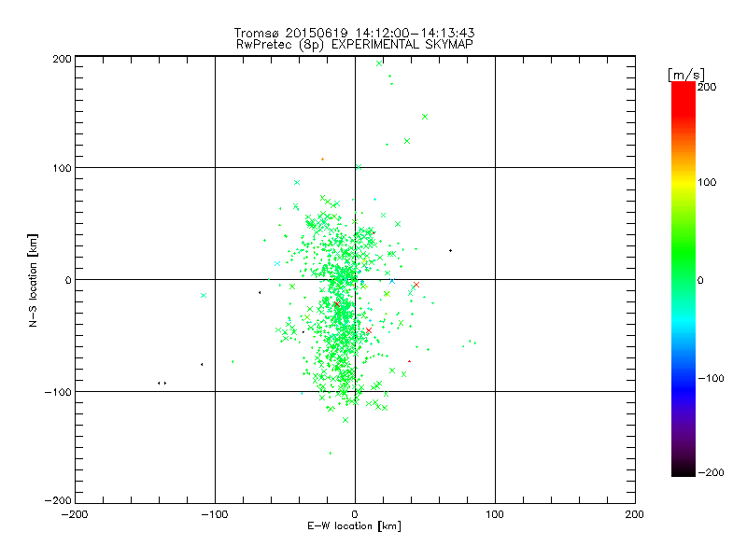Click the N-S location [km] axis label
The height and width of the screenshot is (560, 747).
point(33,279)
